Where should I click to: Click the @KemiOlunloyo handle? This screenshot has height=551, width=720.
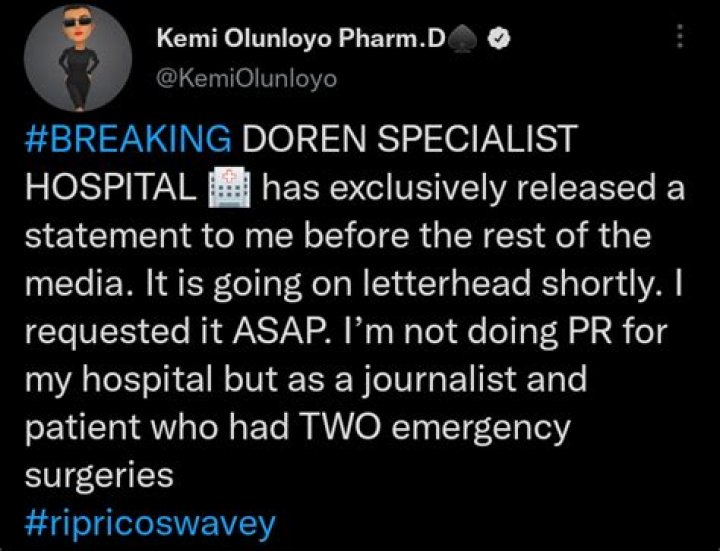[247, 79]
